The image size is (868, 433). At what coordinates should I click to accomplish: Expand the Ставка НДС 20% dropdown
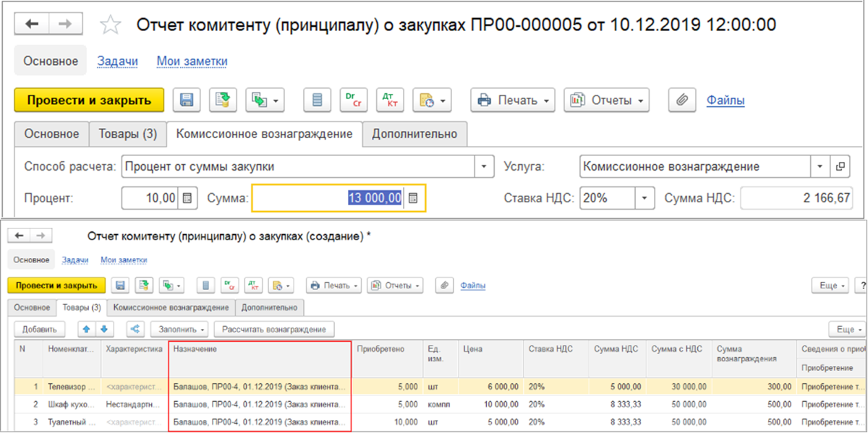(x=646, y=197)
